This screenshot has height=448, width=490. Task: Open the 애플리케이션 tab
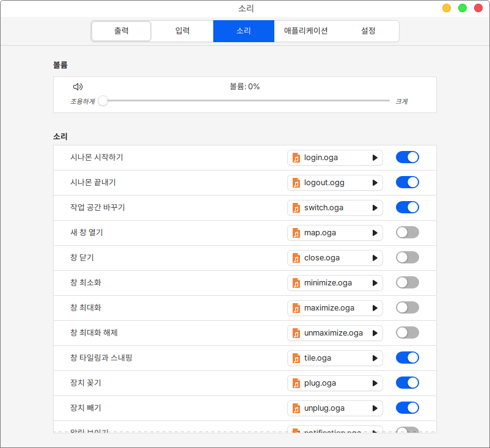coord(306,31)
